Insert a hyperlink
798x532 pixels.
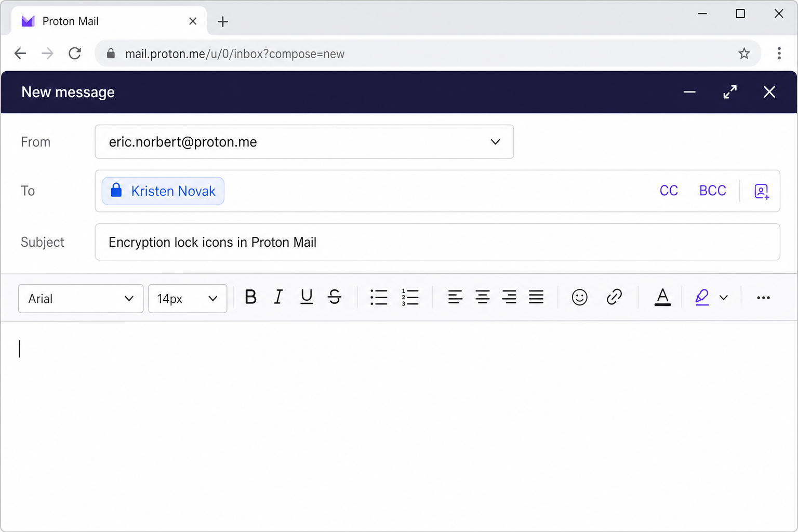click(x=614, y=297)
